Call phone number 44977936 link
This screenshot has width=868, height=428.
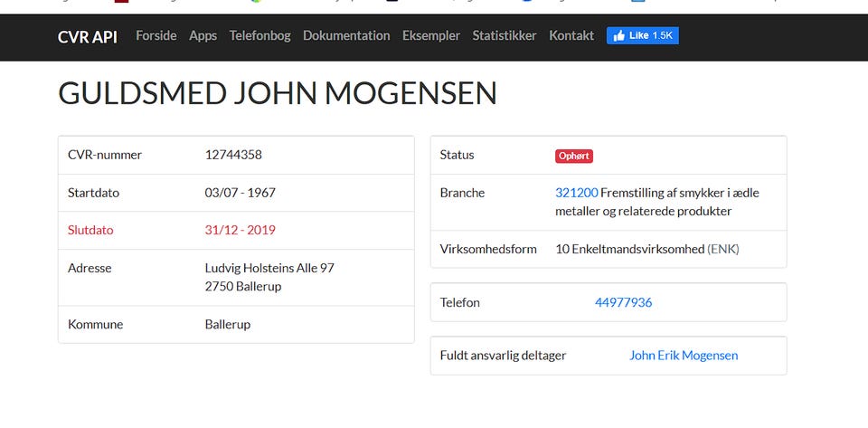click(623, 302)
